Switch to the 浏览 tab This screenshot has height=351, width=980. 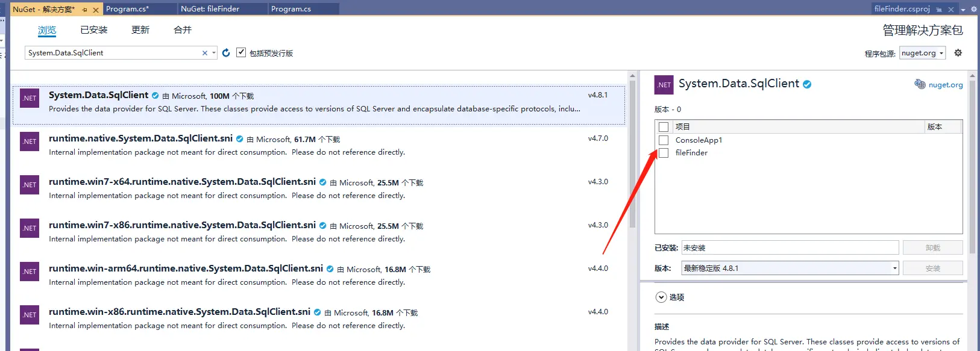pyautogui.click(x=47, y=30)
